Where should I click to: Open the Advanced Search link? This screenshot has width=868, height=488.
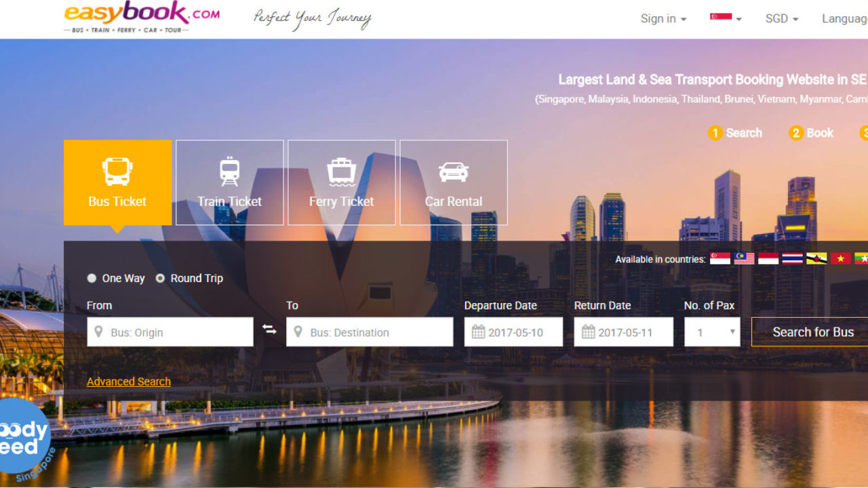click(x=129, y=382)
